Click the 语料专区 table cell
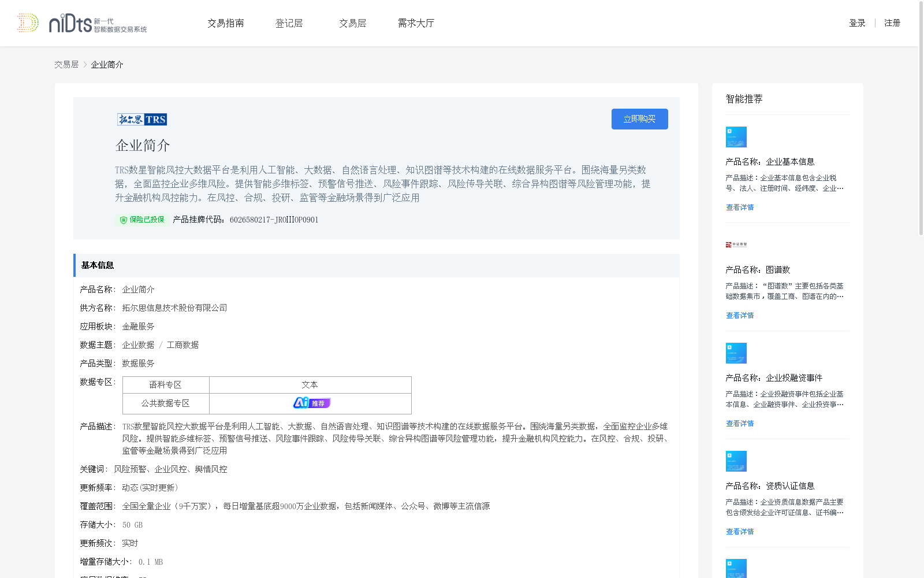Image resolution: width=924 pixels, height=578 pixels. [x=166, y=385]
